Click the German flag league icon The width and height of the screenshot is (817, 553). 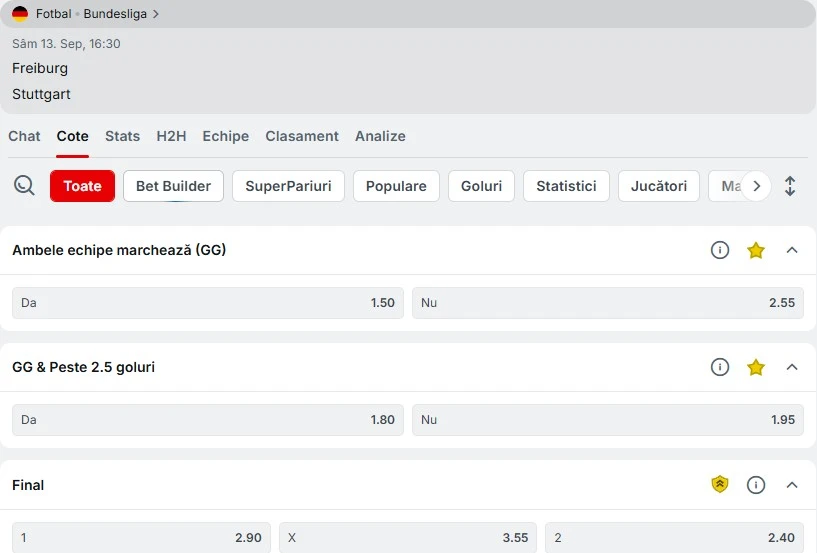click(x=20, y=14)
